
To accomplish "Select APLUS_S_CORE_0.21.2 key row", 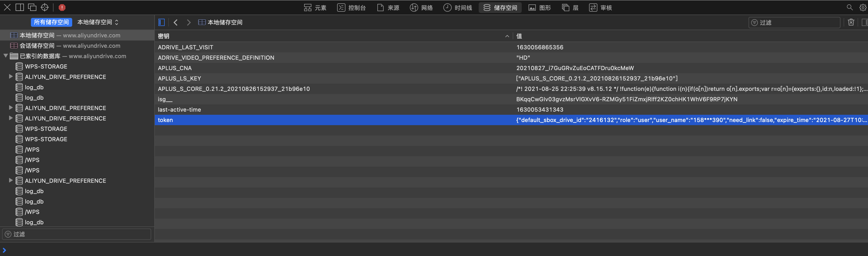I will [511, 89].
